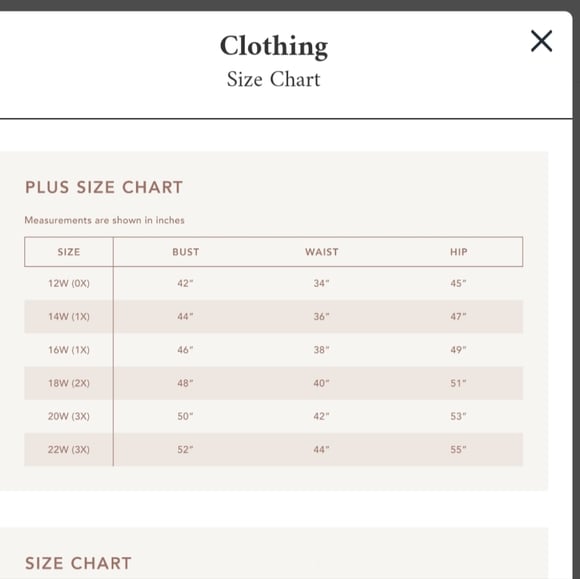Select the 20W (3X) size row

(x=274, y=416)
